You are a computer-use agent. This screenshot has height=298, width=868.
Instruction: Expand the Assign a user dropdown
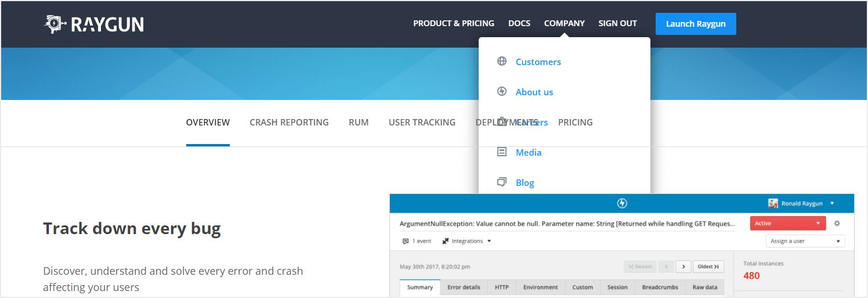(805, 241)
